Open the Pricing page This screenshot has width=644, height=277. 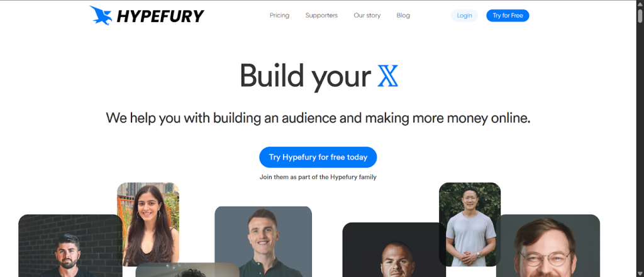coord(279,16)
